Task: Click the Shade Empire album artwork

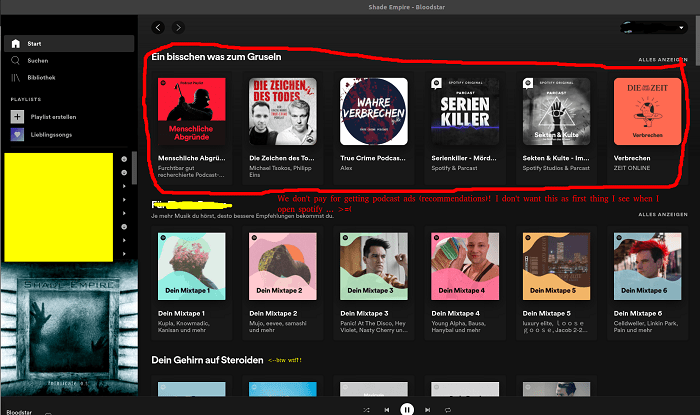Action: point(69,329)
